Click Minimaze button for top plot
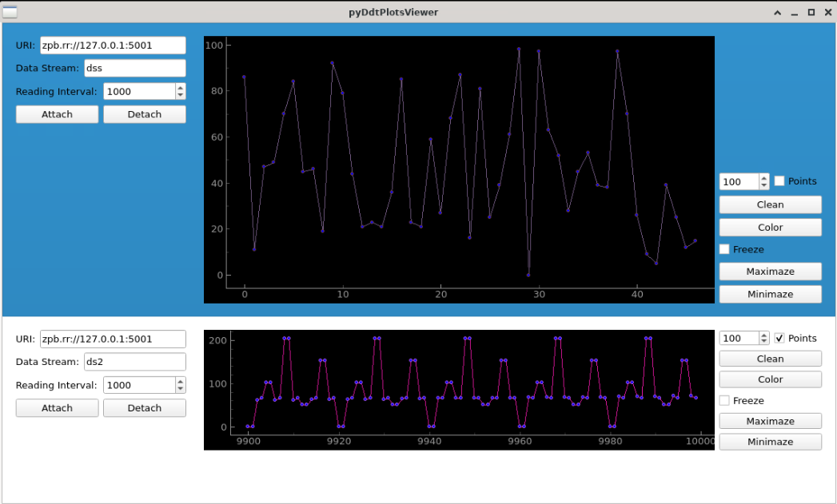Image resolution: width=837 pixels, height=504 pixels. [771, 295]
